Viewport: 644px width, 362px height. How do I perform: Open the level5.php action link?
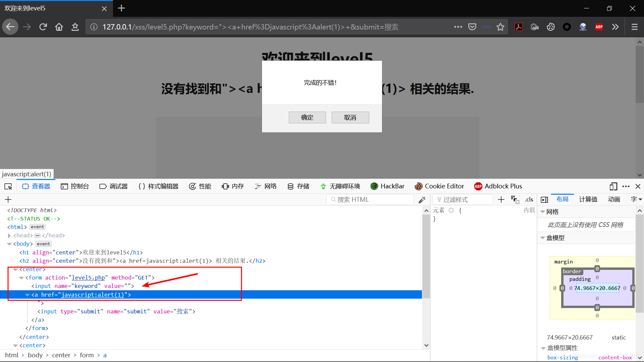(x=88, y=278)
